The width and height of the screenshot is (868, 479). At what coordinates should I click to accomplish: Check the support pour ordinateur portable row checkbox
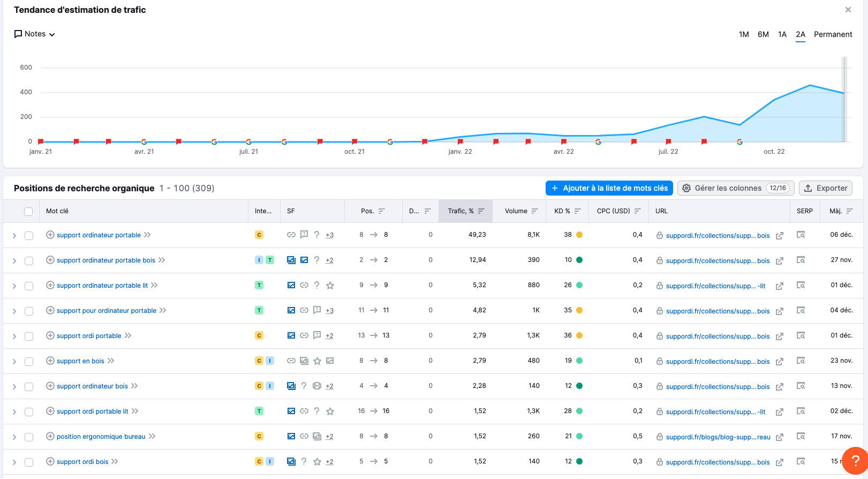(x=29, y=311)
